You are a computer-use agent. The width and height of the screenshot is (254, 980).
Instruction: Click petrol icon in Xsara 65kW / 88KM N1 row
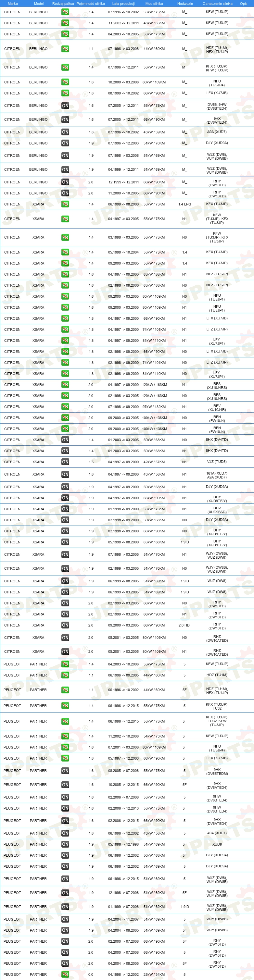65,274
